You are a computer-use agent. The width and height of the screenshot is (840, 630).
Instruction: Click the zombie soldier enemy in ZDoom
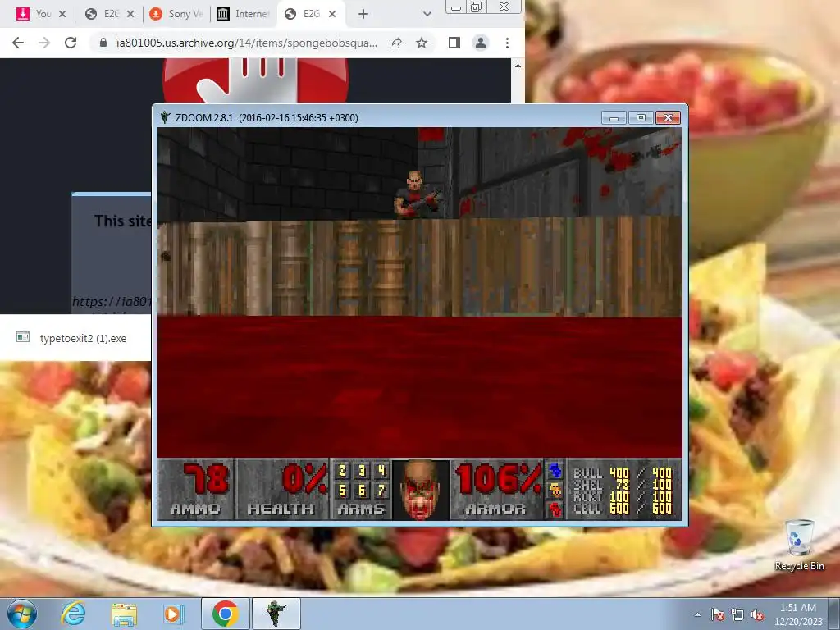point(417,194)
